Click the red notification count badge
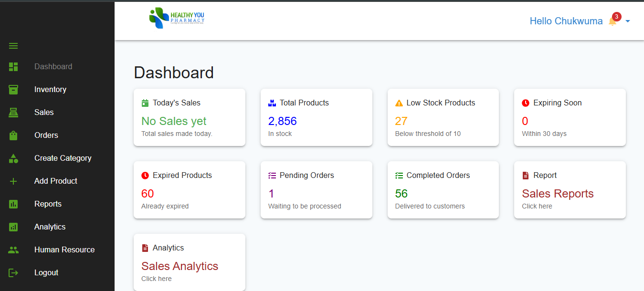 (x=616, y=17)
